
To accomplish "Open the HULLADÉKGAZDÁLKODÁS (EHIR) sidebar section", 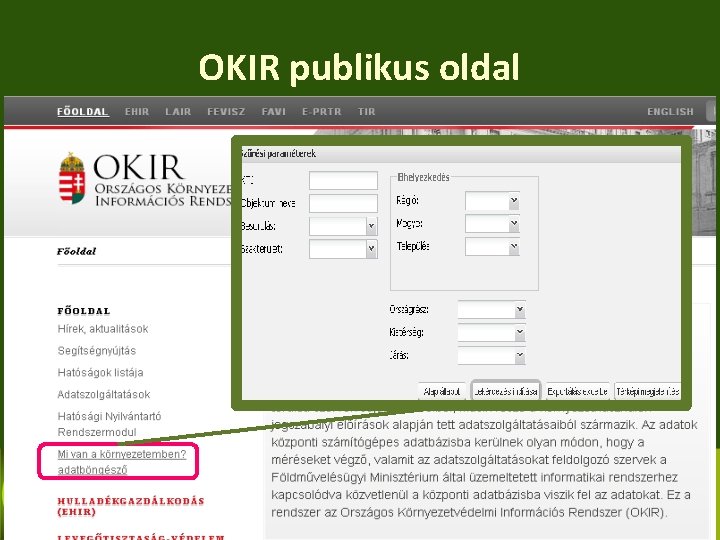I will 131,506.
